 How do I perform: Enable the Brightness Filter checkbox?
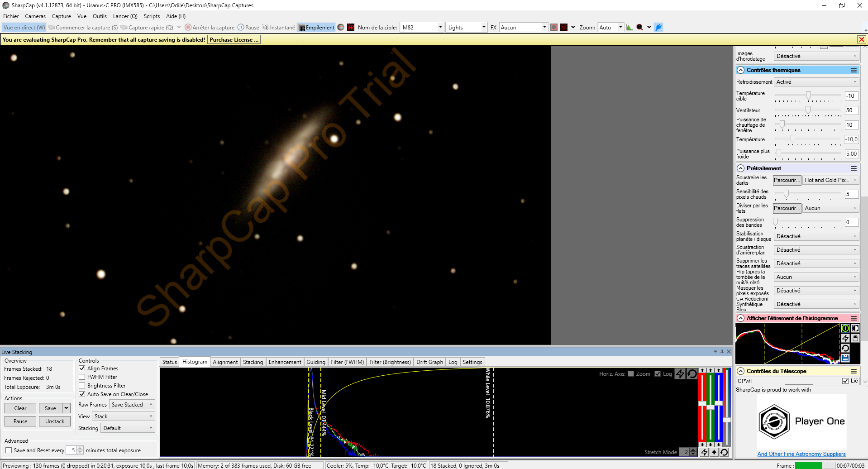coord(82,386)
